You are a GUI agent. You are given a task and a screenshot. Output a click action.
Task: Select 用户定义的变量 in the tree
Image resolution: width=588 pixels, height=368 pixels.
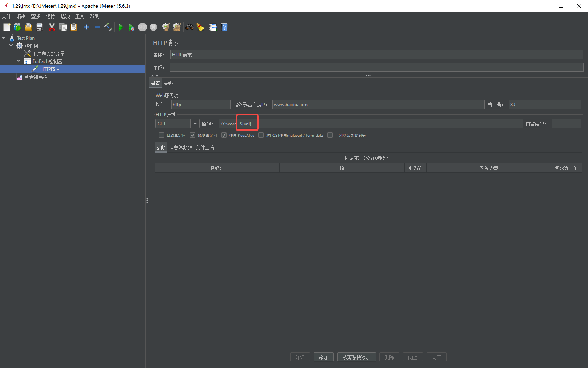48,54
